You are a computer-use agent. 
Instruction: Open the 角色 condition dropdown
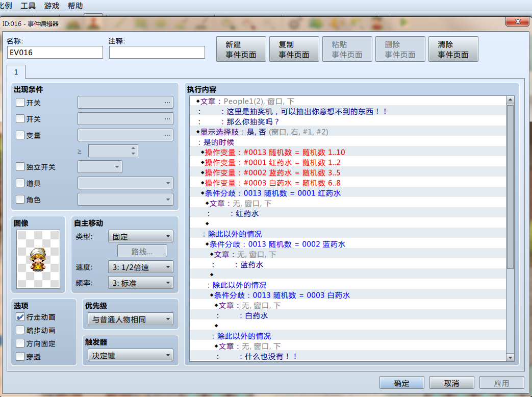click(125, 199)
